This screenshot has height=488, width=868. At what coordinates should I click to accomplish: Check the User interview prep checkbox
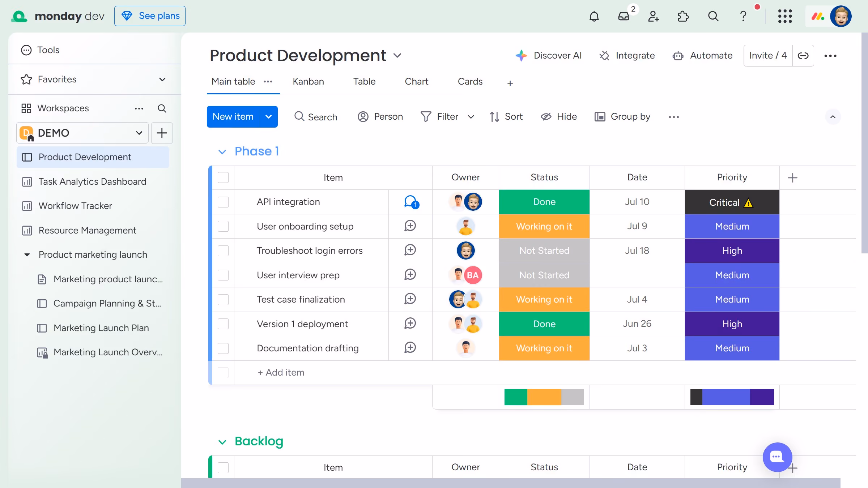pyautogui.click(x=223, y=275)
